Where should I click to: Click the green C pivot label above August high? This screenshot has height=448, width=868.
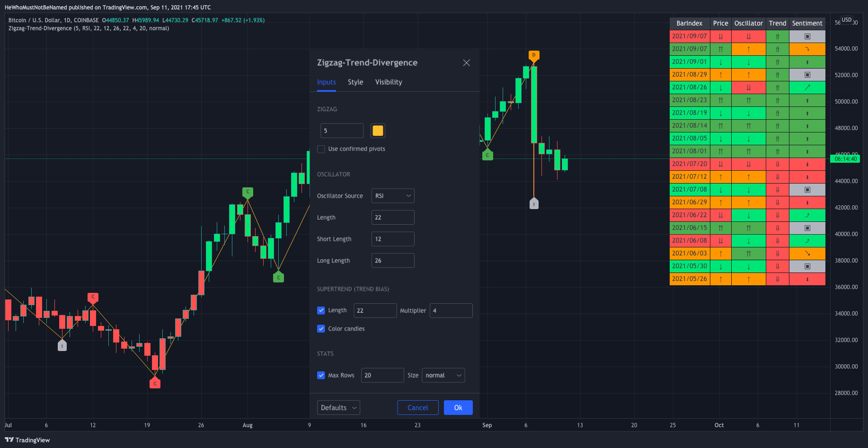click(x=248, y=192)
